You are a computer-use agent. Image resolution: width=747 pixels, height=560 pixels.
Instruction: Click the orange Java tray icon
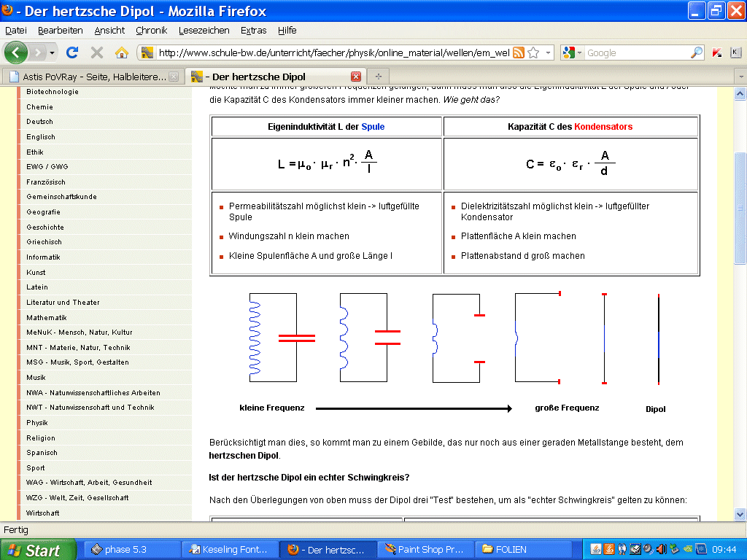point(609,550)
